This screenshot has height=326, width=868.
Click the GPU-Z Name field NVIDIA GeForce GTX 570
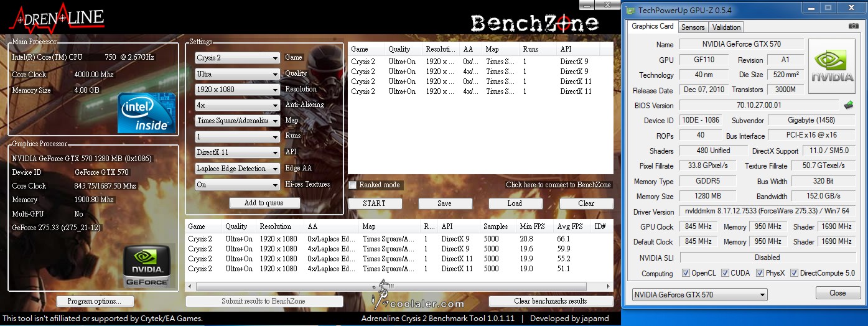[x=741, y=44]
